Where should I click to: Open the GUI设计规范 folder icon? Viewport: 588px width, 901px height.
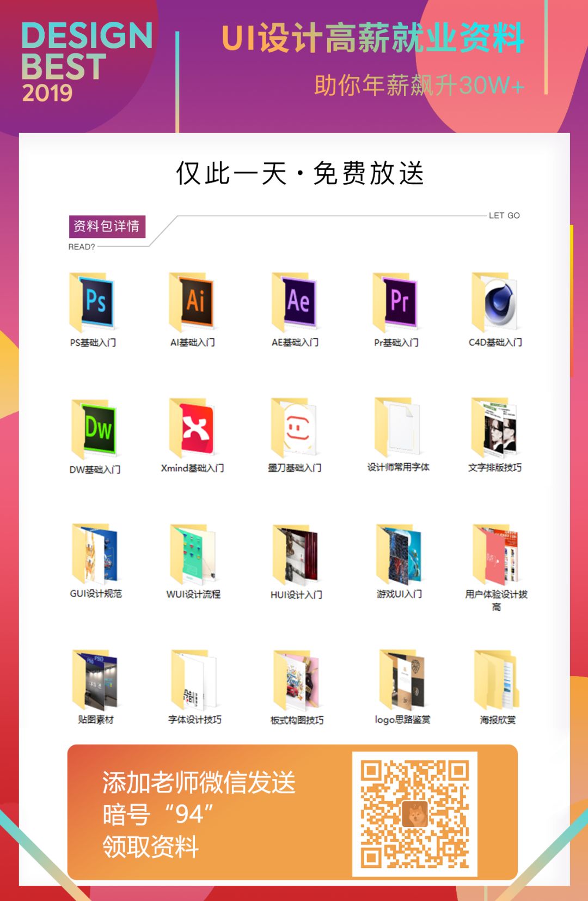coord(95,553)
